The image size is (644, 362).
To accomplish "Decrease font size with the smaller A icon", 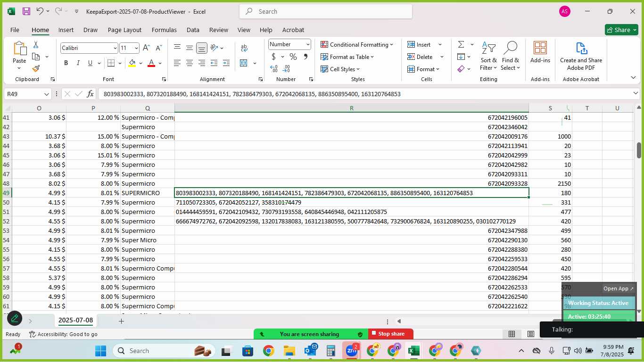I will tap(158, 48).
